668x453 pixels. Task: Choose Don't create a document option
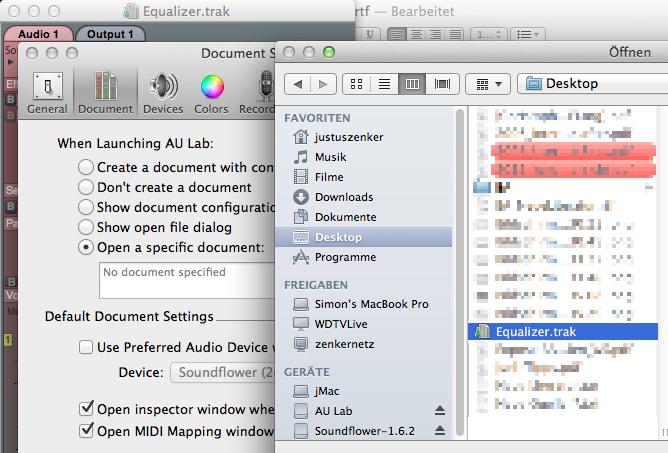(86, 187)
